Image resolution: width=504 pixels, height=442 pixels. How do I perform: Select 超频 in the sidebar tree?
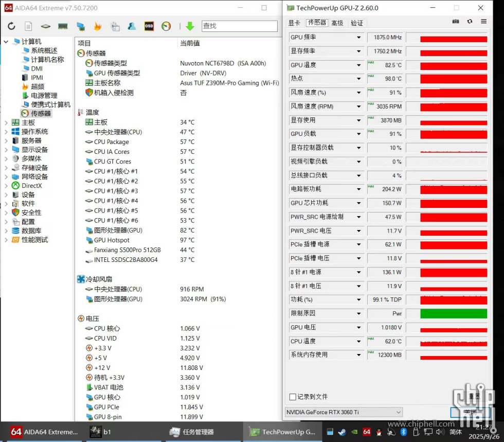(x=38, y=86)
